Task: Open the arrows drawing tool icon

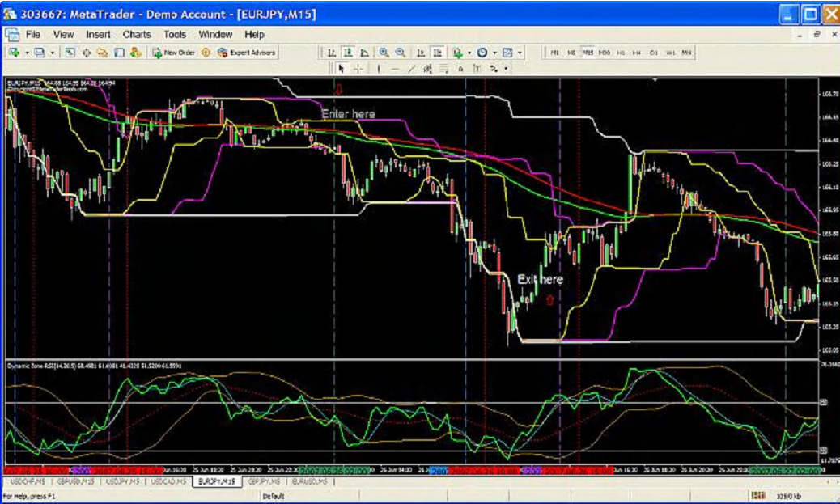Action: point(494,69)
